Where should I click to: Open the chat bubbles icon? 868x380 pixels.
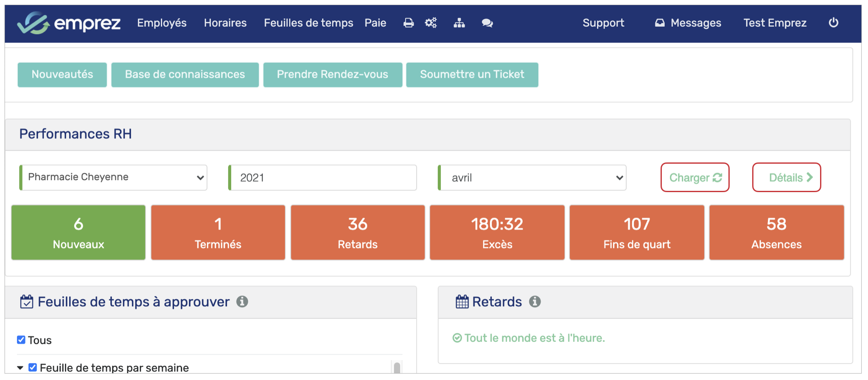click(x=487, y=23)
